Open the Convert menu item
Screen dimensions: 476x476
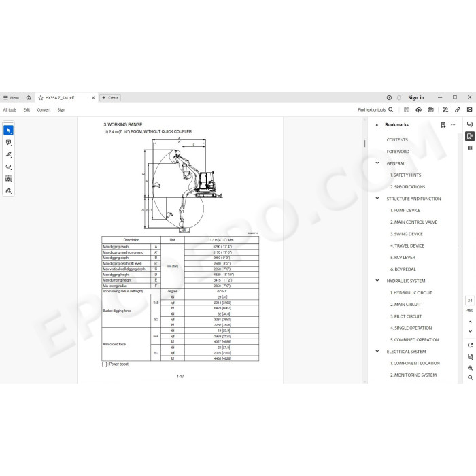[44, 110]
